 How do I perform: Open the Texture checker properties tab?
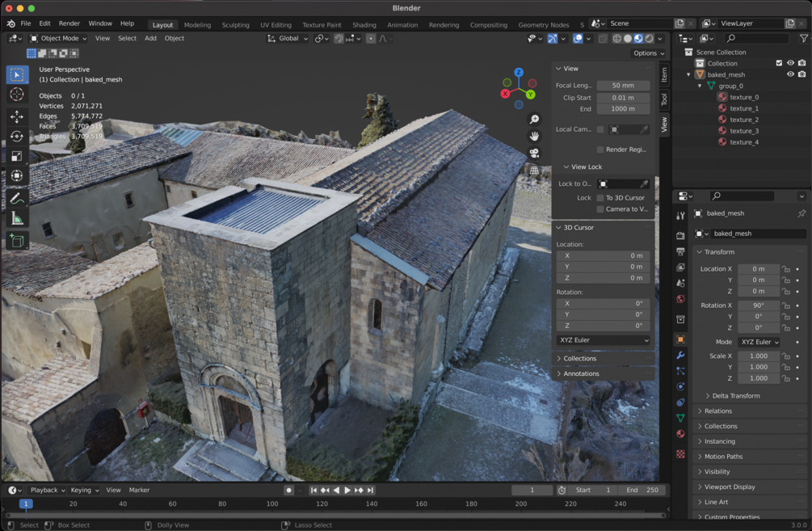pyautogui.click(x=680, y=454)
